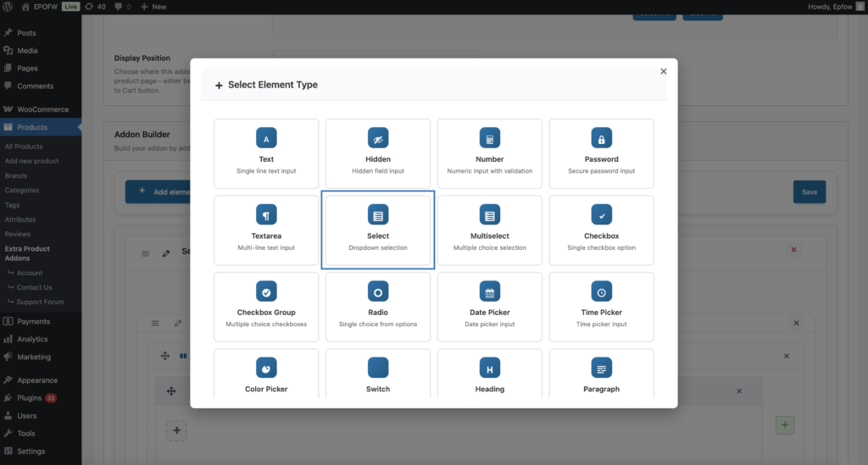This screenshot has height=465, width=868.
Task: Open the Support Forum link
Action: pos(41,302)
